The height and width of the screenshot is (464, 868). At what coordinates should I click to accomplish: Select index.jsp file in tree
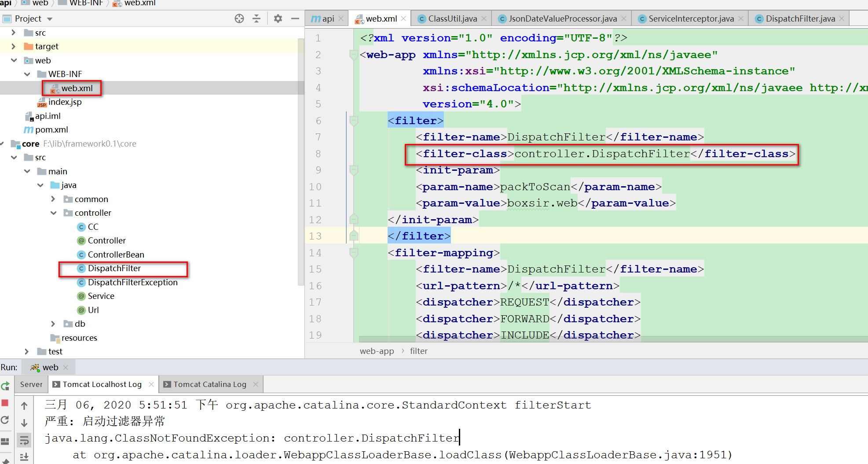[x=59, y=102]
